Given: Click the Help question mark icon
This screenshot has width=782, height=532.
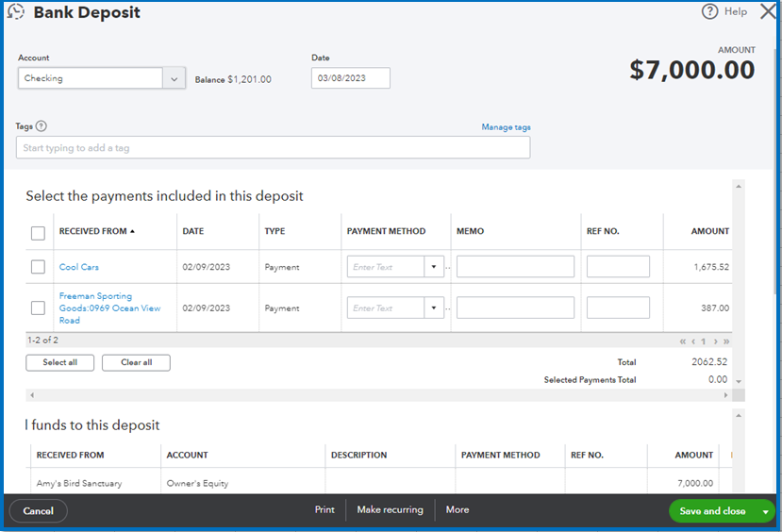Looking at the screenshot, I should [x=710, y=11].
